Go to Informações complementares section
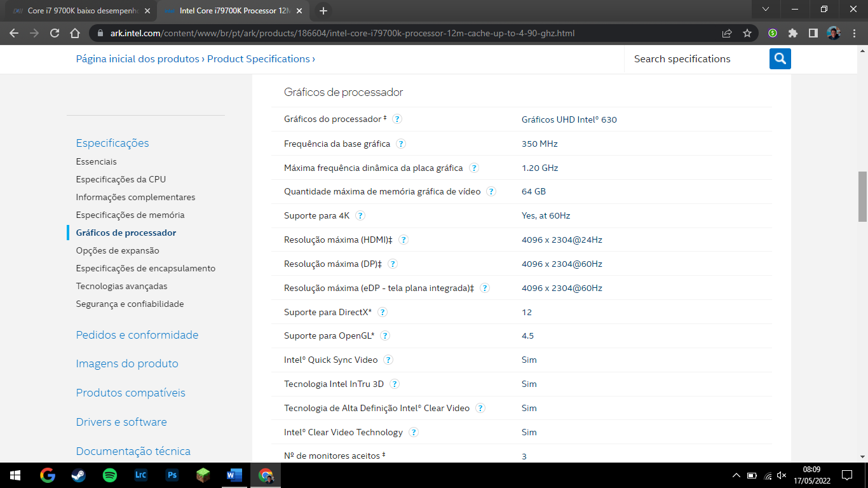868x488 pixels. point(135,197)
